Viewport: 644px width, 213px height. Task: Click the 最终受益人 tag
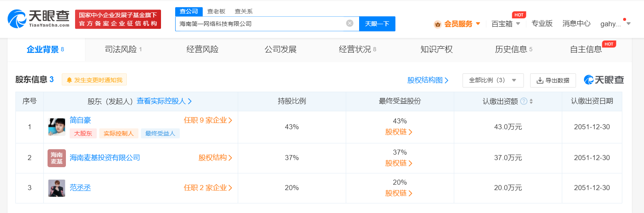pos(160,134)
